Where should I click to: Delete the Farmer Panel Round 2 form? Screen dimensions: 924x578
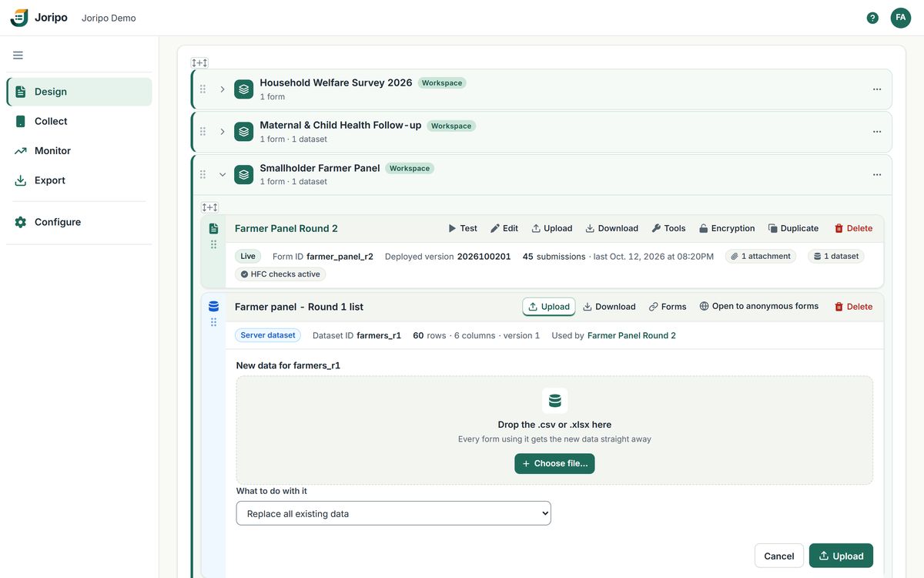(853, 228)
